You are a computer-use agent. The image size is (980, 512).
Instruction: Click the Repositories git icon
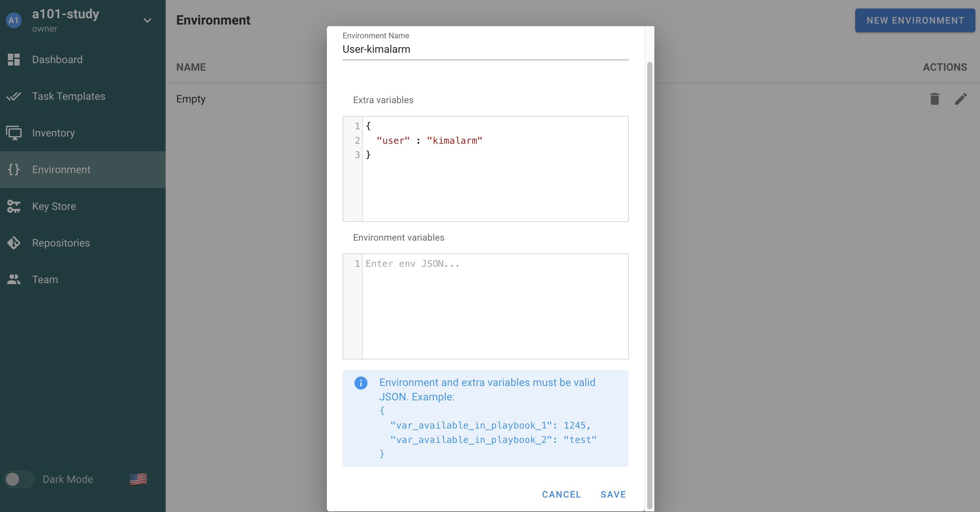14,243
